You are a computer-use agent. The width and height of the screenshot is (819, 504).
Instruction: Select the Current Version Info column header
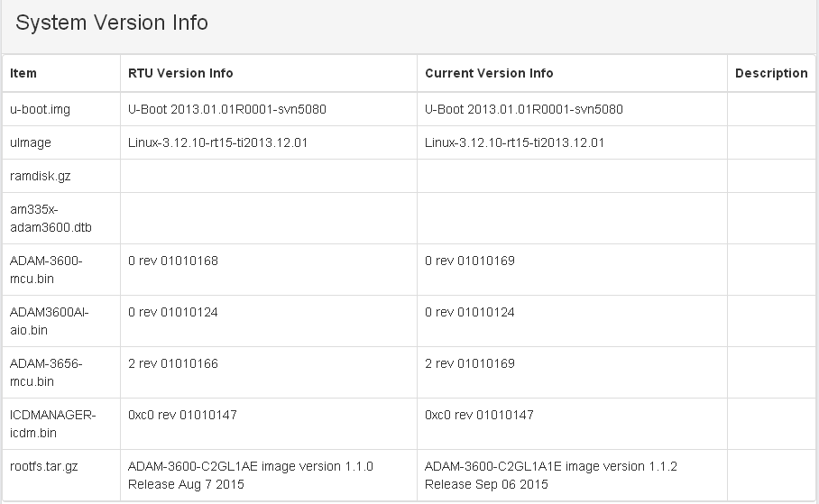point(489,73)
